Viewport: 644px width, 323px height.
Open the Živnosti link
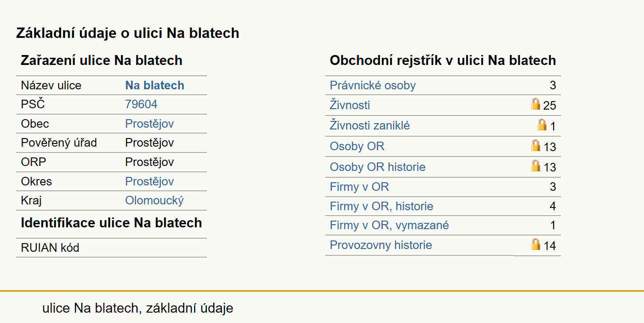[350, 105]
